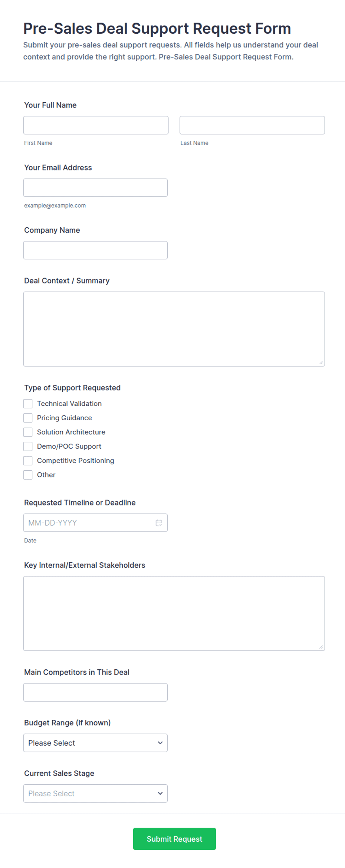345x868 pixels.
Task: Focus the Main Competitors input field
Action: 95,692
